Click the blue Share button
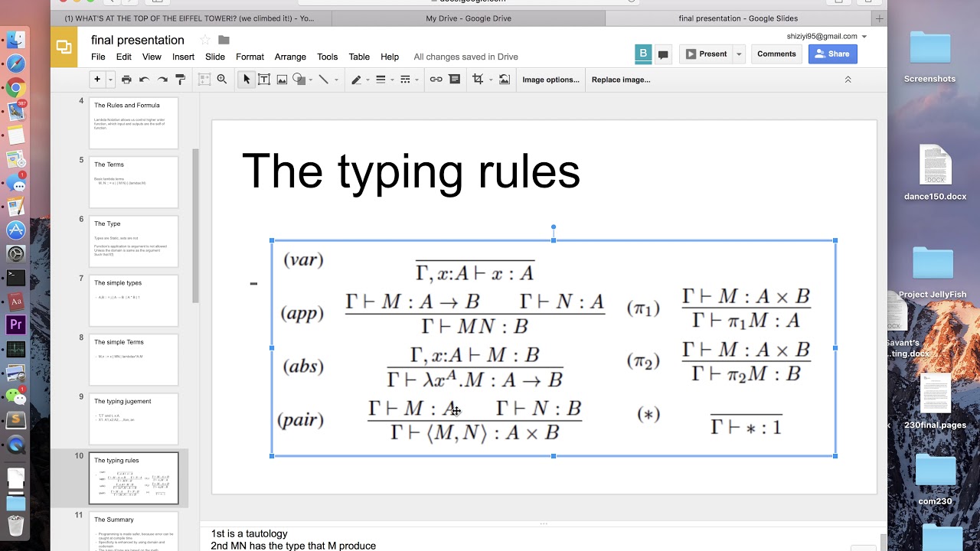This screenshot has width=980, height=551. tap(833, 54)
